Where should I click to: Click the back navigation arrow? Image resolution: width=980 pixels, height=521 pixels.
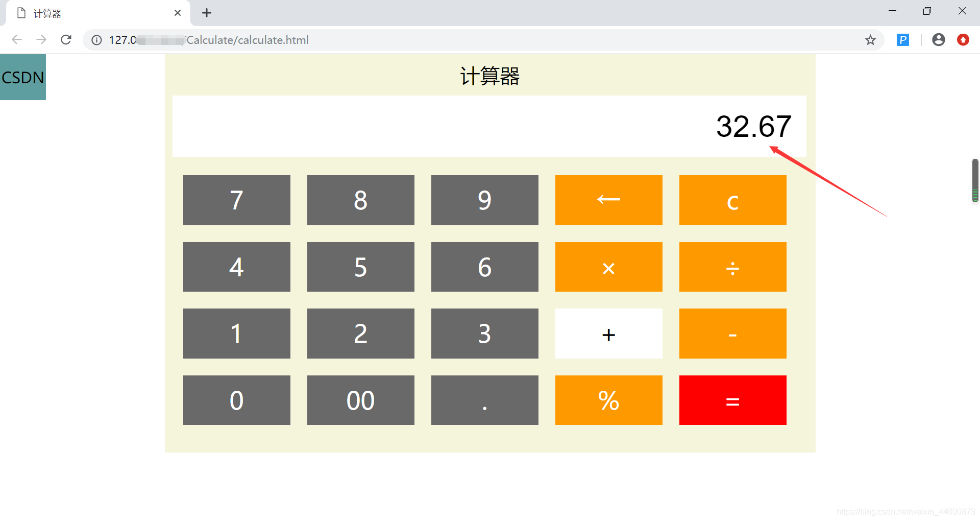click(17, 40)
